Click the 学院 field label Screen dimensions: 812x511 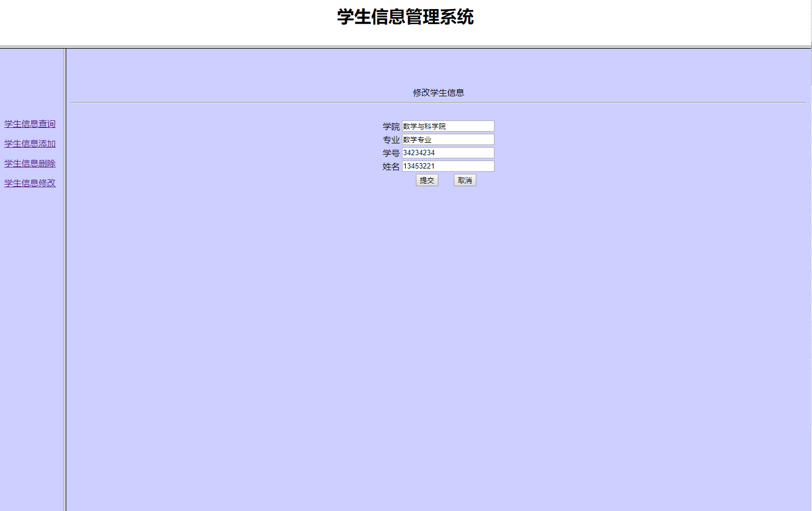click(390, 126)
